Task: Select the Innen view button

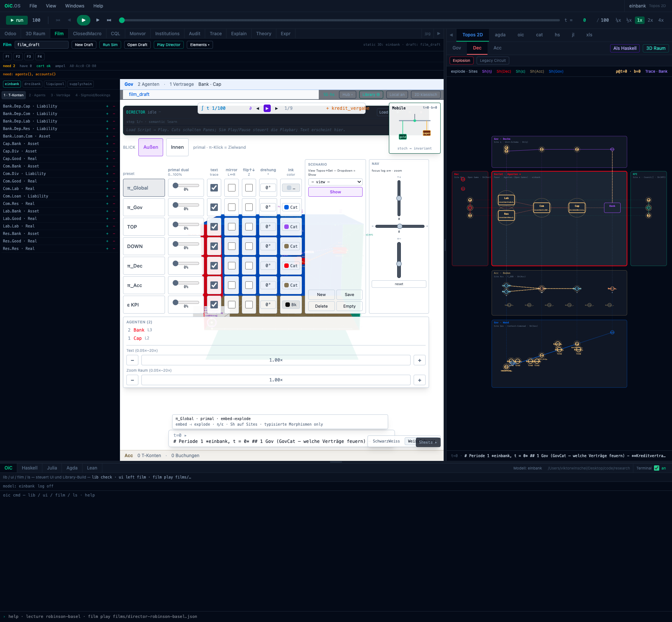Action: pos(177,147)
